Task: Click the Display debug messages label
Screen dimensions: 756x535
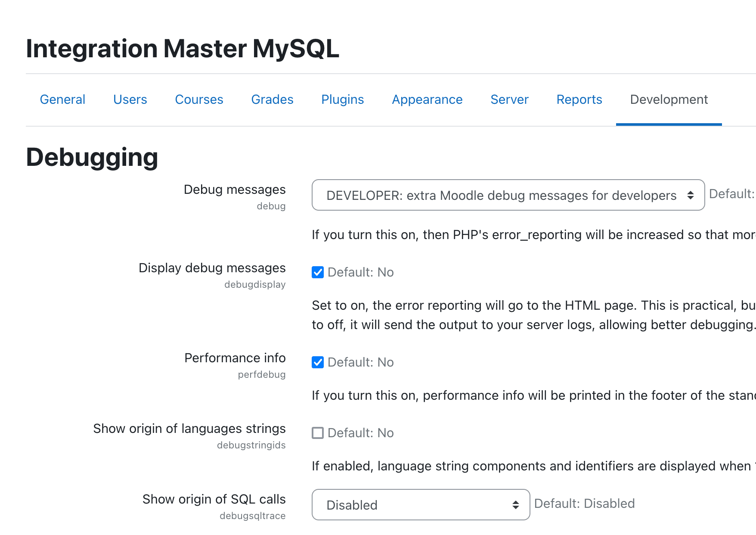Action: pyautogui.click(x=212, y=268)
